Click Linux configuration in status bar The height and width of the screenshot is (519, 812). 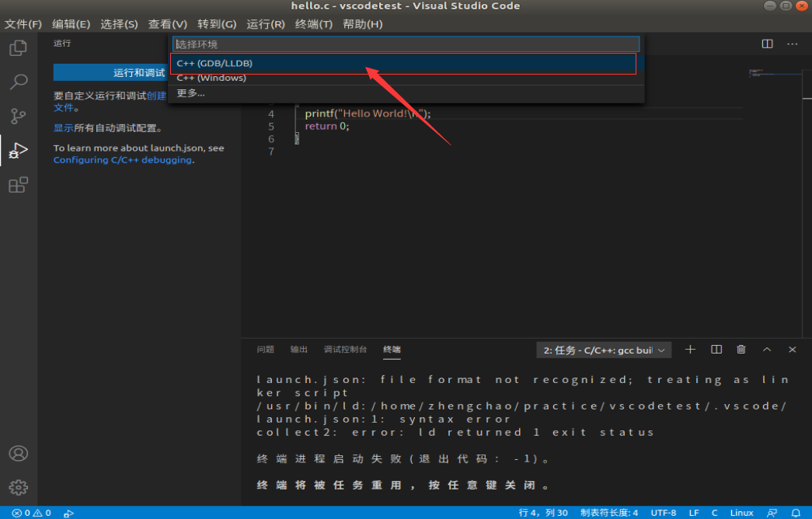tap(741, 513)
